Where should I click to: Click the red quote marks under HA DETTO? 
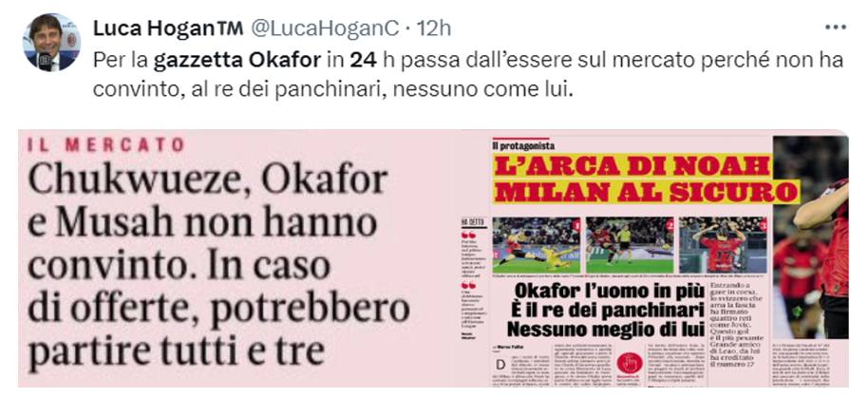(468, 235)
